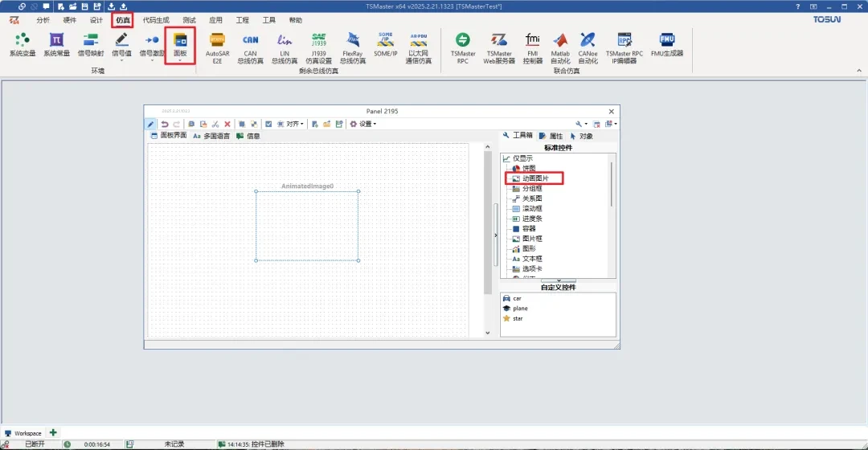This screenshot has width=868, height=450.
Task: Open the 系统变量 (System Variables) tool
Action: coord(23,45)
